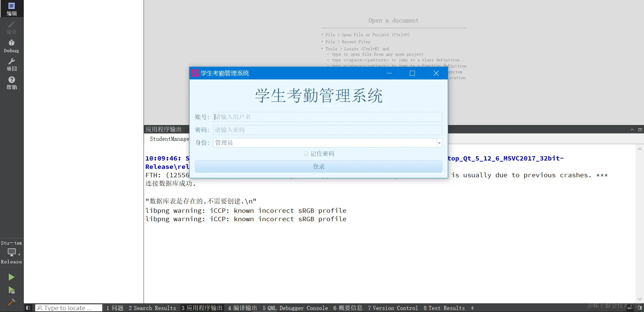Screen dimensions: 644x312
Task: Open the 7 Version Control pane
Action: (393, 308)
